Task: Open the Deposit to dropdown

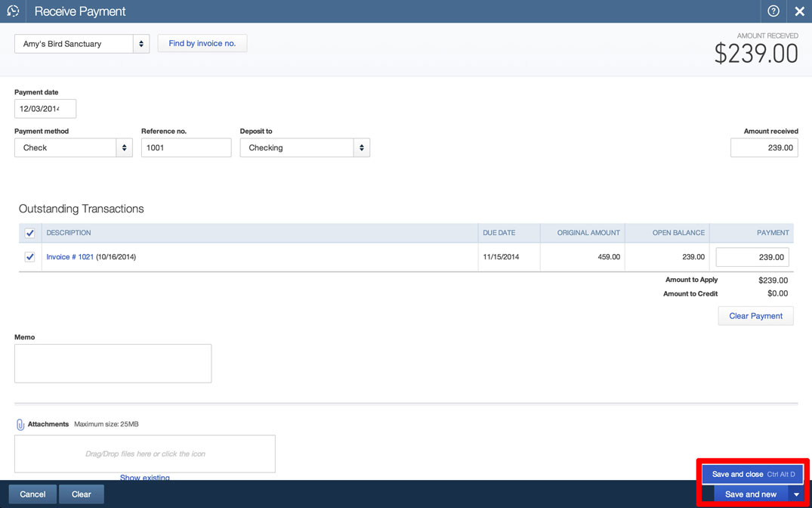Action: [305, 147]
